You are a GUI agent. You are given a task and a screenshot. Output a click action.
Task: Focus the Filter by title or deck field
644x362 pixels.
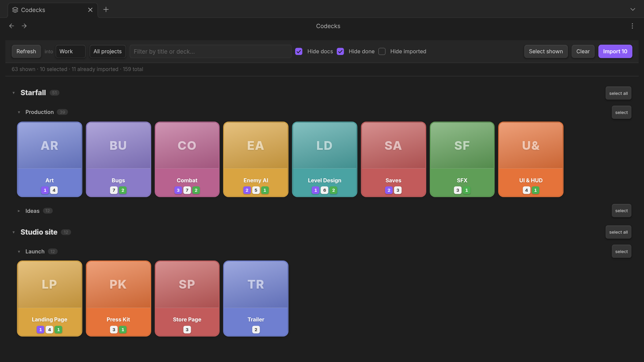pyautogui.click(x=210, y=51)
